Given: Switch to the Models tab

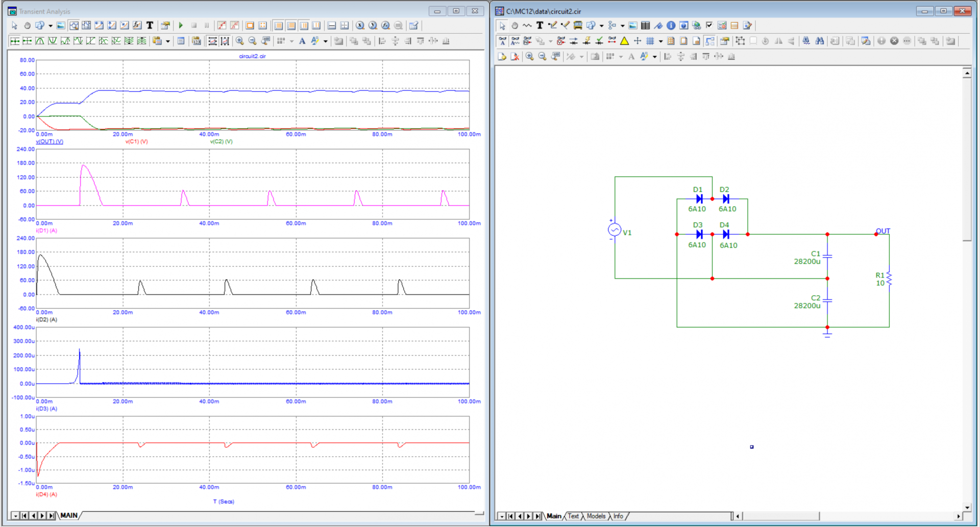Looking at the screenshot, I should 596,516.
